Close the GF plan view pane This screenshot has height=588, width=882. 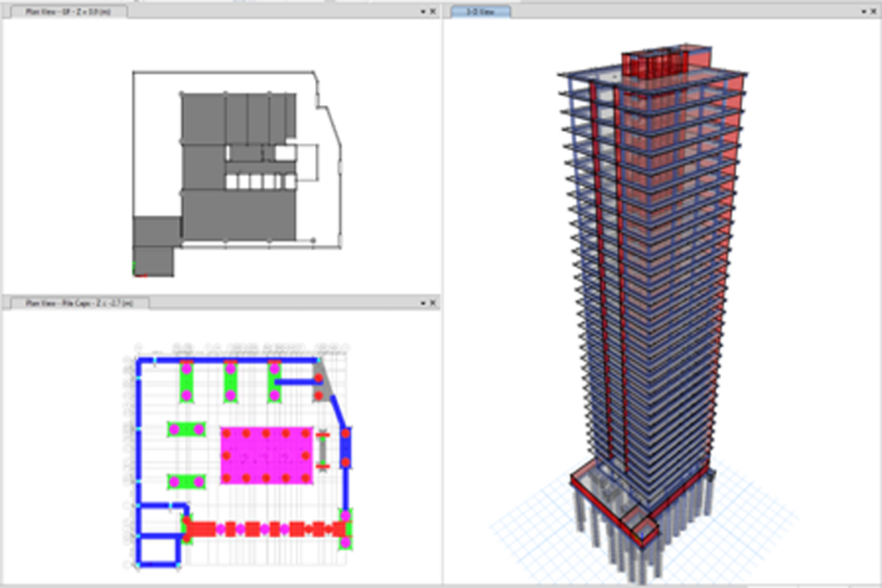click(x=433, y=11)
